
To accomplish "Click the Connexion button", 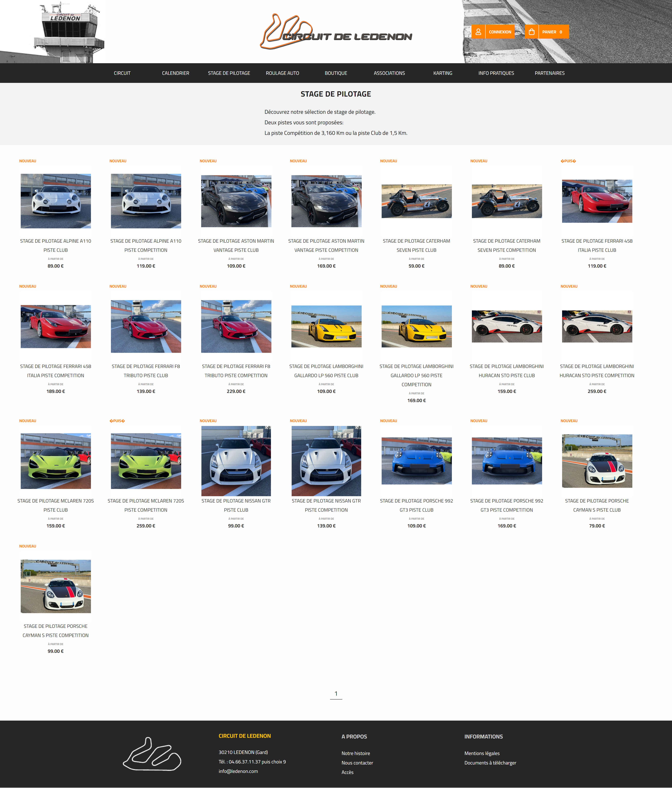I will [x=500, y=32].
